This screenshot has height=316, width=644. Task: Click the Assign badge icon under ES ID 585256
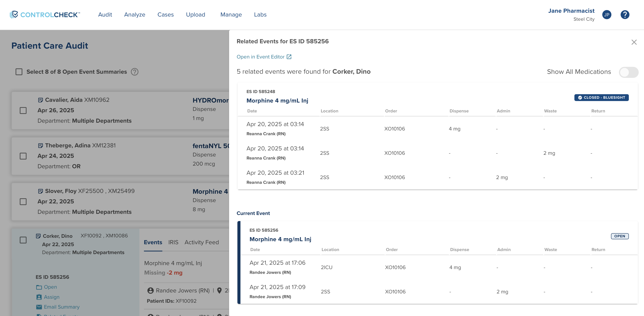point(39,297)
